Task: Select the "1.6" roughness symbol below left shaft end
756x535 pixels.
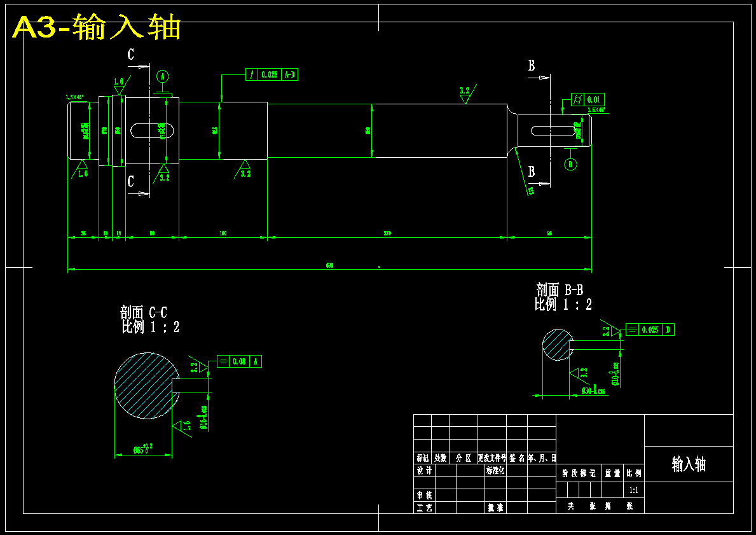Action: click(x=80, y=169)
